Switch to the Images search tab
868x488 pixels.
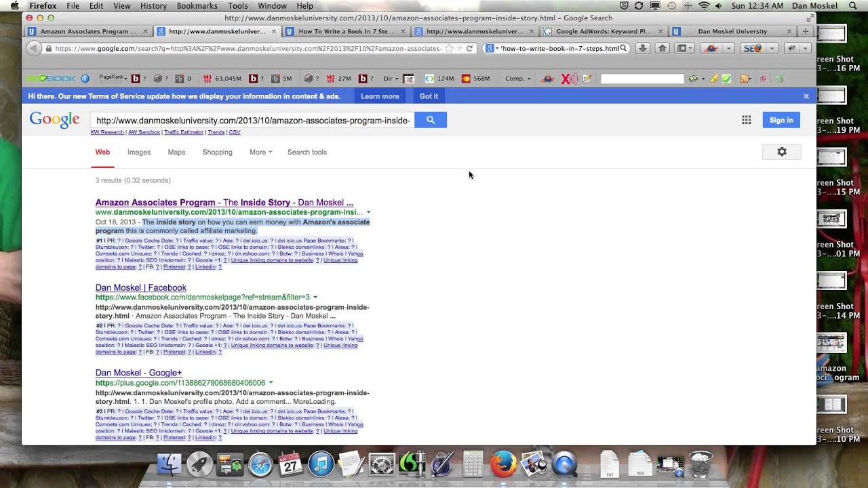pos(139,152)
